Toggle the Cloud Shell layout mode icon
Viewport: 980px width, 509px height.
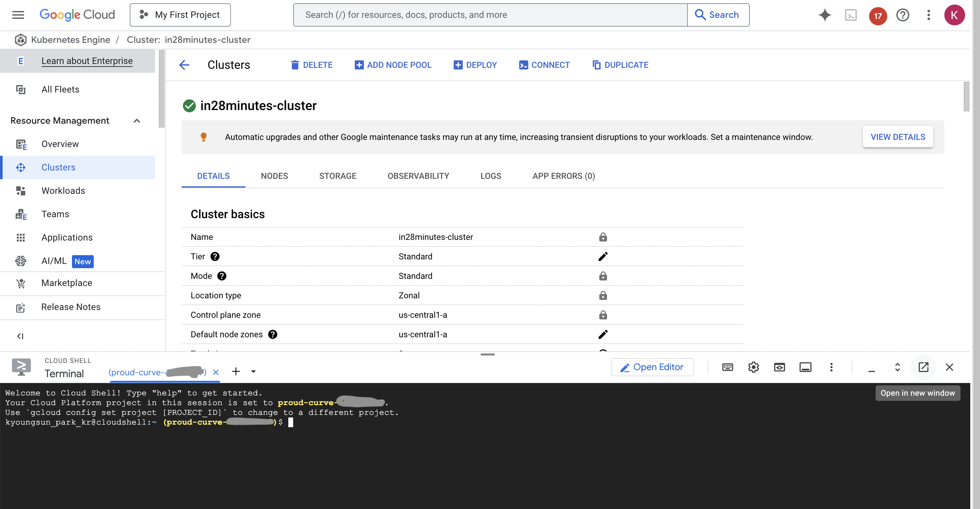coord(805,367)
